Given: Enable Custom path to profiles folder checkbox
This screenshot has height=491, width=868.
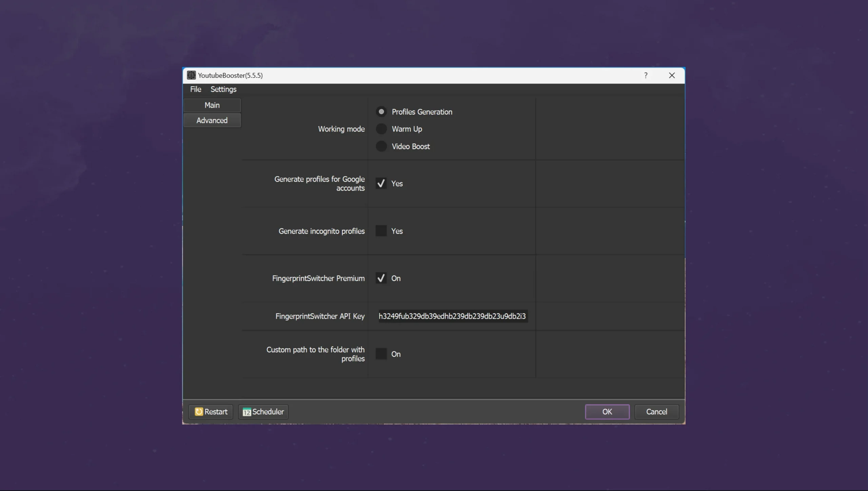Looking at the screenshot, I should point(381,354).
